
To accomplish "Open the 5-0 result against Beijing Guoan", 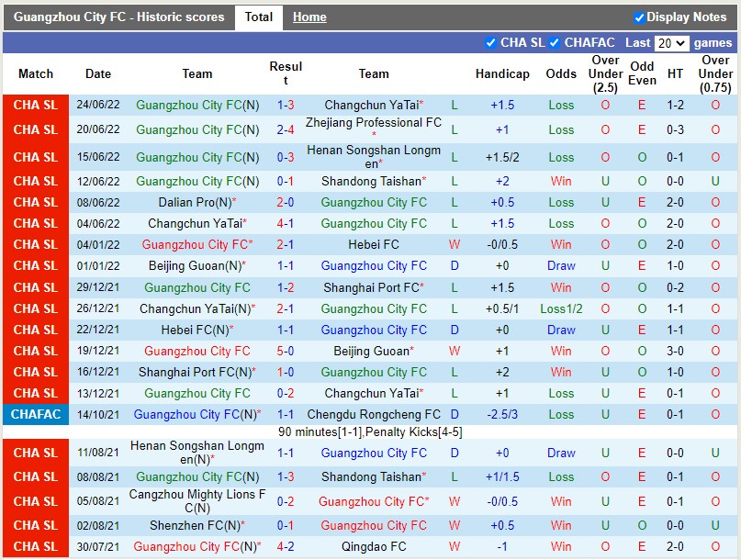I will coord(286,351).
